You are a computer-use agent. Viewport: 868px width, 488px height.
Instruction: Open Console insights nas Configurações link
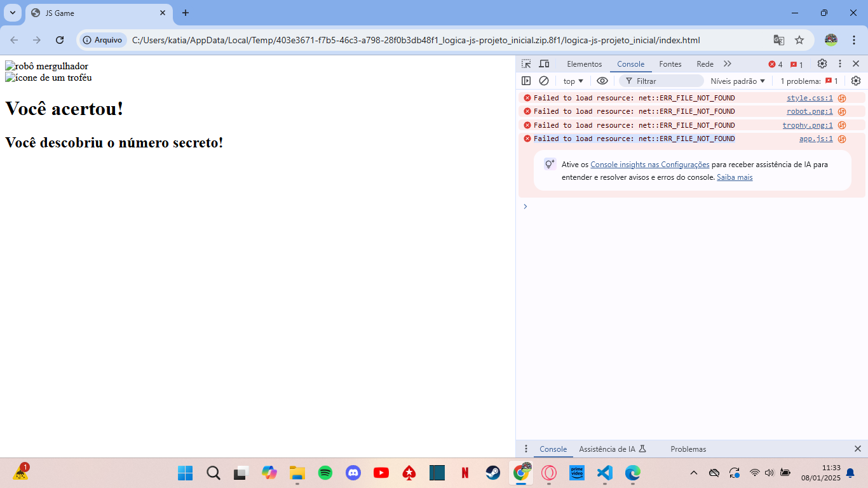click(649, 164)
